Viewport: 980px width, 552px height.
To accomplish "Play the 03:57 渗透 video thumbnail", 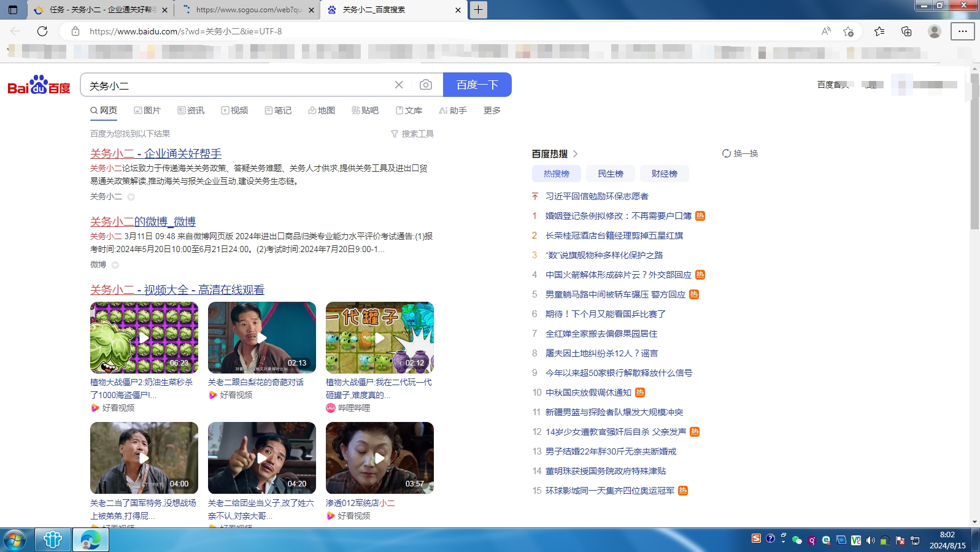I will click(x=380, y=458).
